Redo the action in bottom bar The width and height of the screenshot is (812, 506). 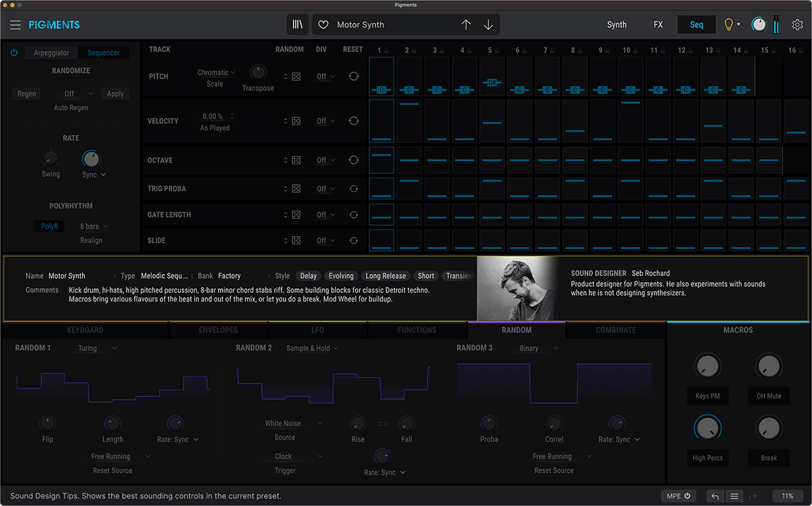pos(752,497)
